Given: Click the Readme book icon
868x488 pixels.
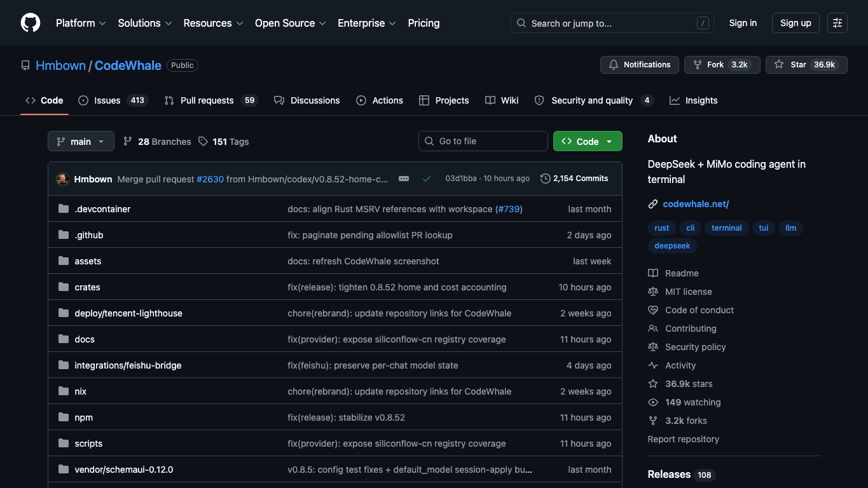Looking at the screenshot, I should point(653,273).
